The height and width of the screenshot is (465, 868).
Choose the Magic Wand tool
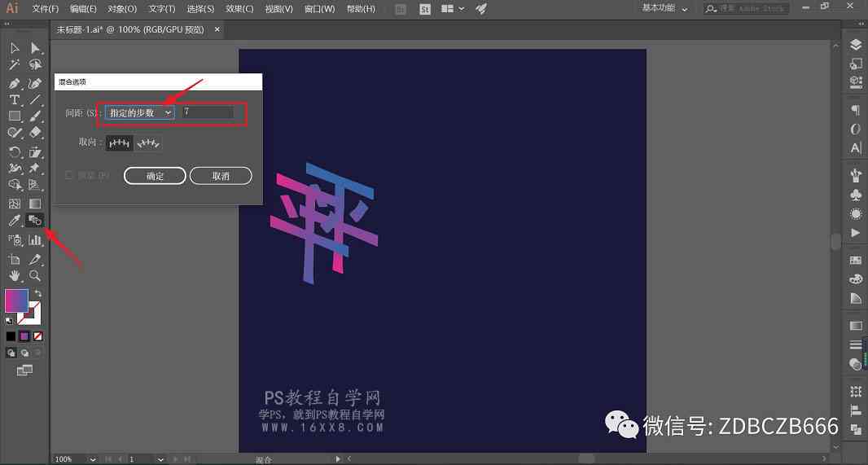click(15, 65)
